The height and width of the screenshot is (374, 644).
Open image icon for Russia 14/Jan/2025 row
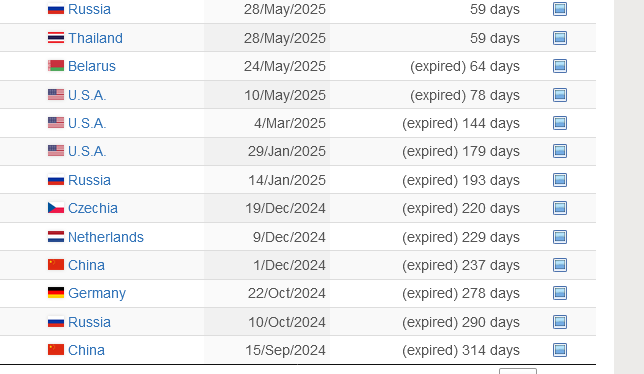[x=560, y=180]
